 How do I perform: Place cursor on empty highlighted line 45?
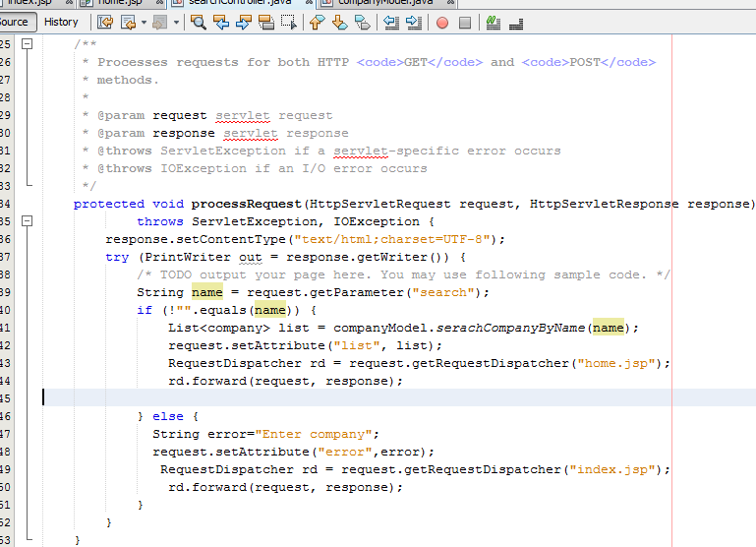tap(399, 397)
